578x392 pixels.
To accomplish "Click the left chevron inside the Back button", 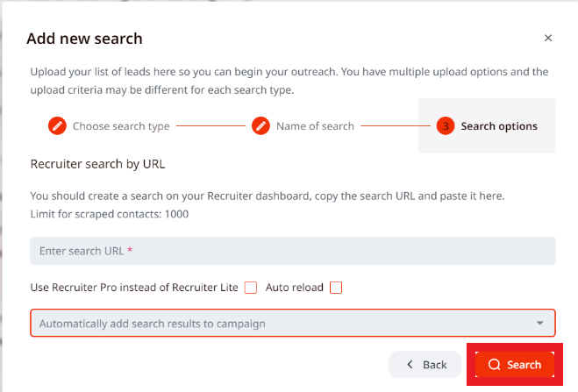I will 410,365.
